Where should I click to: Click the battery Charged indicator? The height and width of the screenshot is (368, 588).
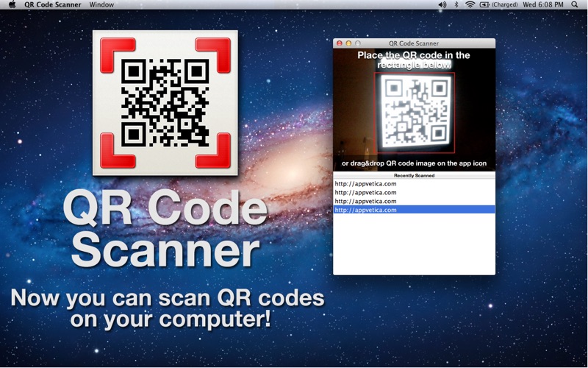coord(499,4)
